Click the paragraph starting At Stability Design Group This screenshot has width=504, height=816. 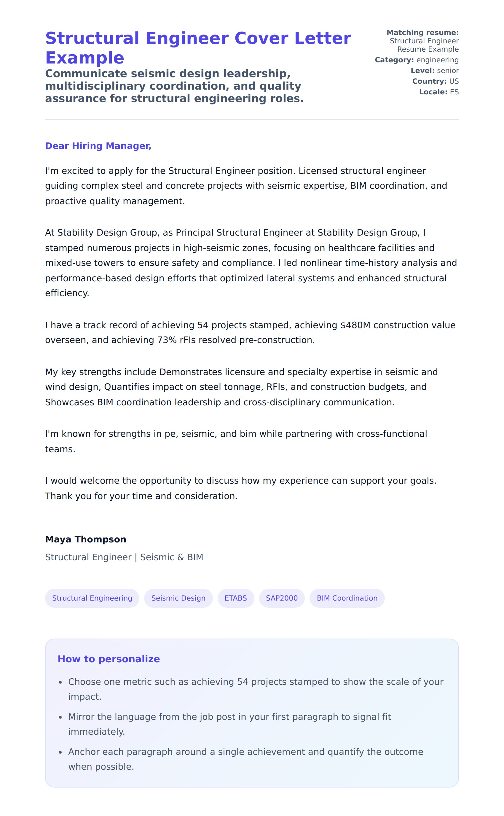251,263
